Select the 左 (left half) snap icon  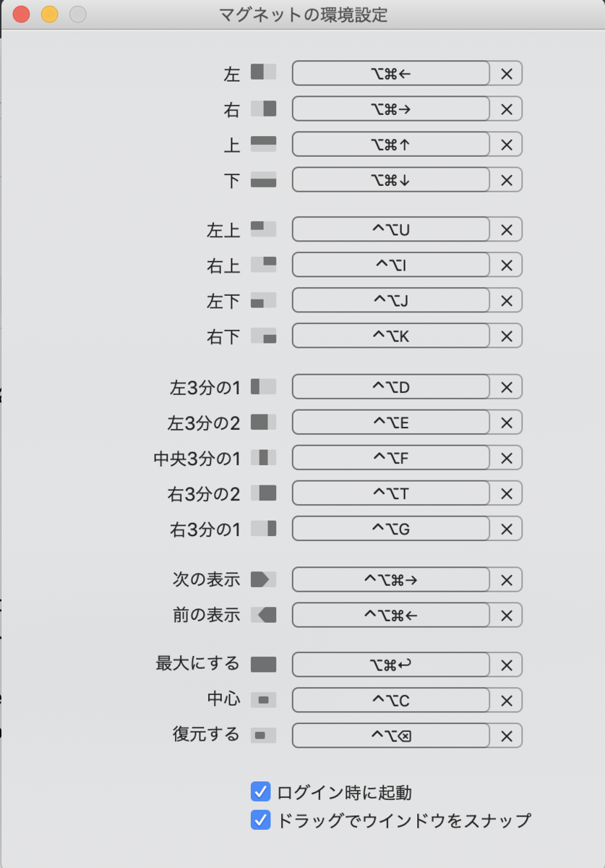[x=263, y=72]
